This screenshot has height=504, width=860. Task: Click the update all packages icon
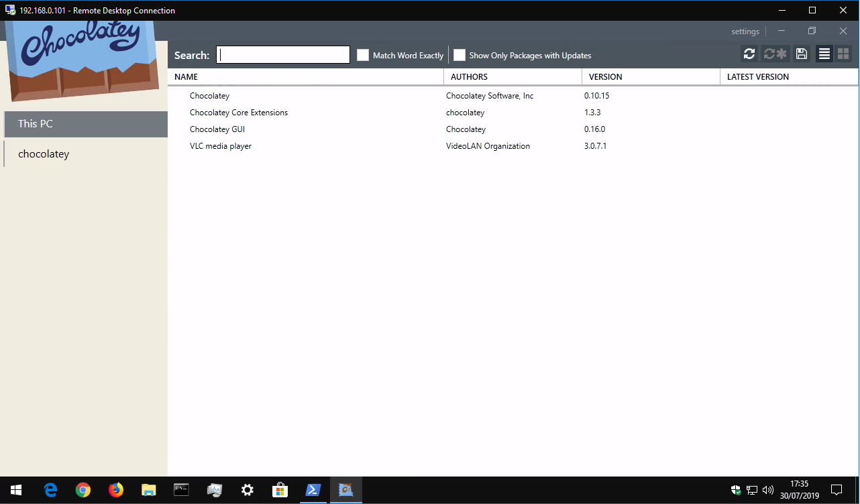pos(775,54)
